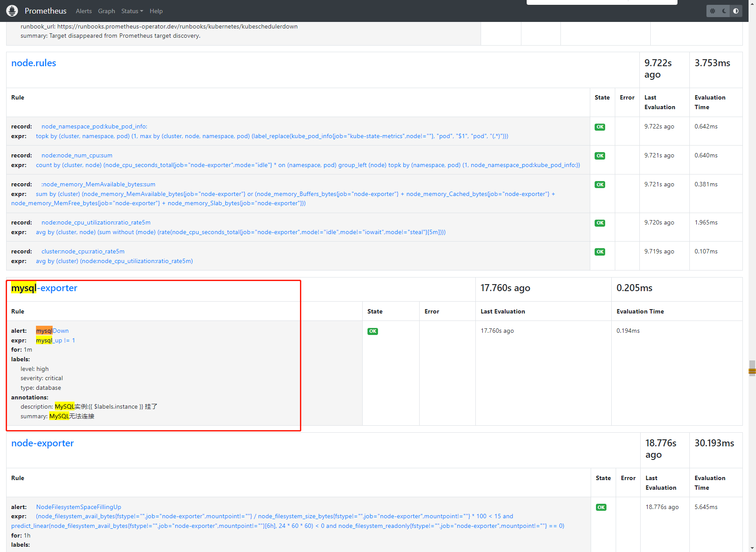
Task: Select the 'type: database' label text
Action: point(41,388)
